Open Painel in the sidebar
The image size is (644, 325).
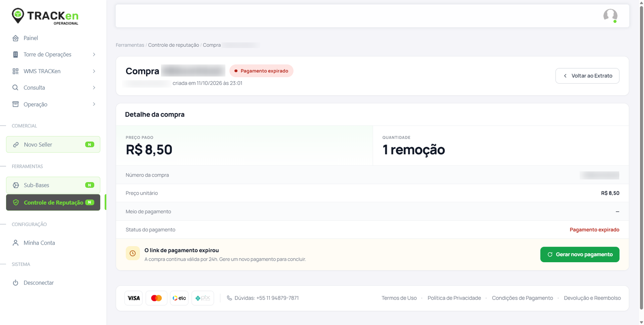coord(53,38)
